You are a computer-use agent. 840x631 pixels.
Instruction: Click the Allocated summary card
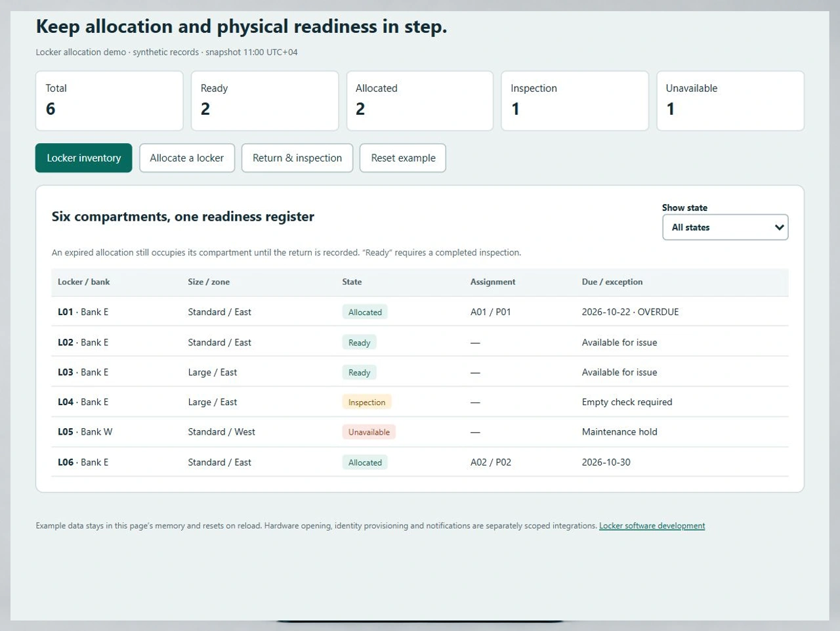pos(419,100)
